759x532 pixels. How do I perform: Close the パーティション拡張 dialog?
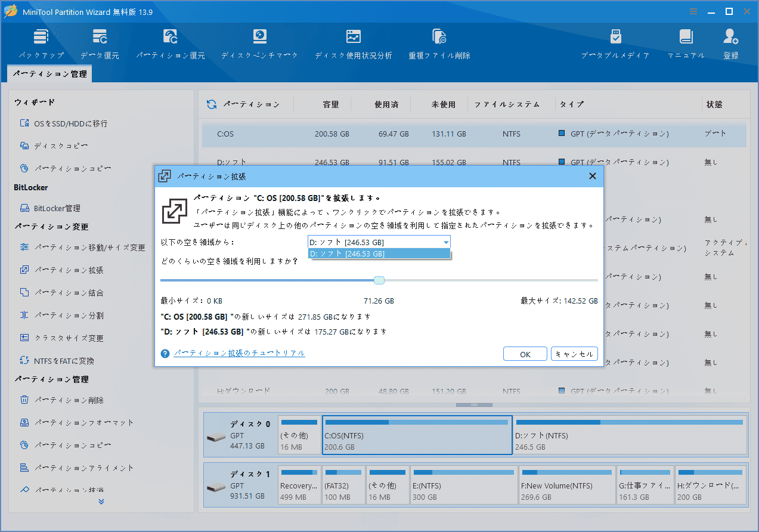[x=593, y=176]
